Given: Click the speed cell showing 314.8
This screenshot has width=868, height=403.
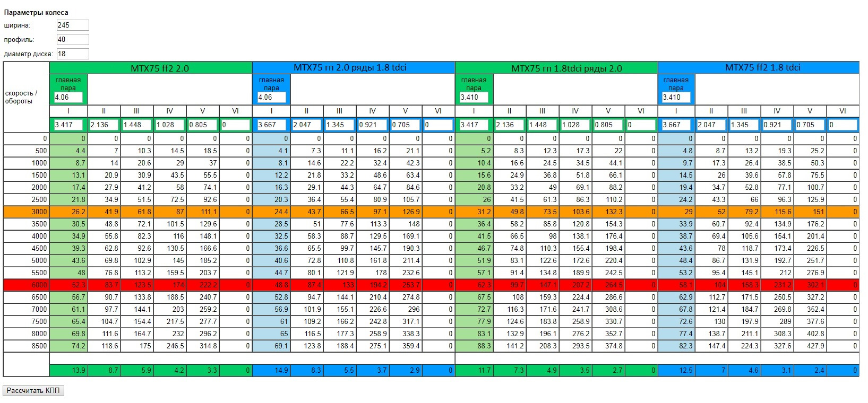Looking at the screenshot, I should [203, 346].
